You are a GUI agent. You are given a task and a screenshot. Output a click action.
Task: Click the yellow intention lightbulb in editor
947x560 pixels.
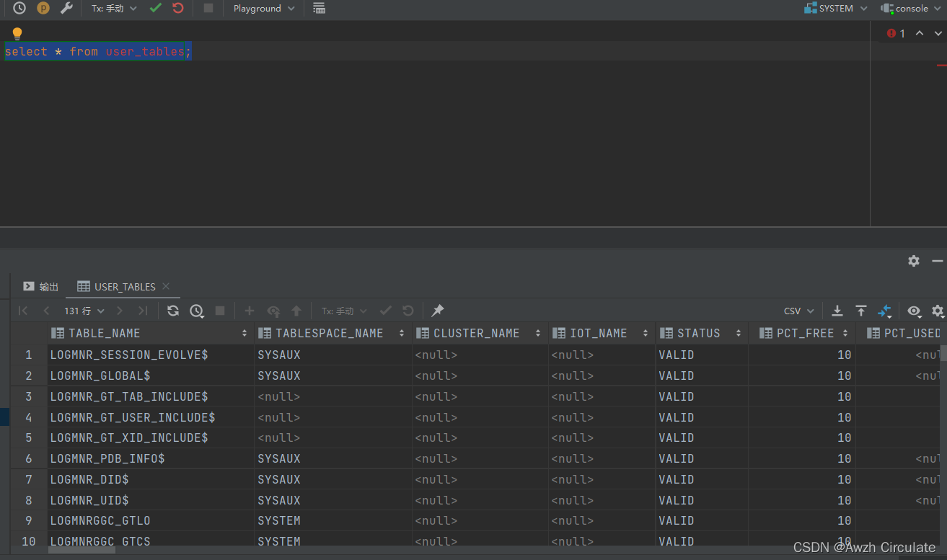17,32
